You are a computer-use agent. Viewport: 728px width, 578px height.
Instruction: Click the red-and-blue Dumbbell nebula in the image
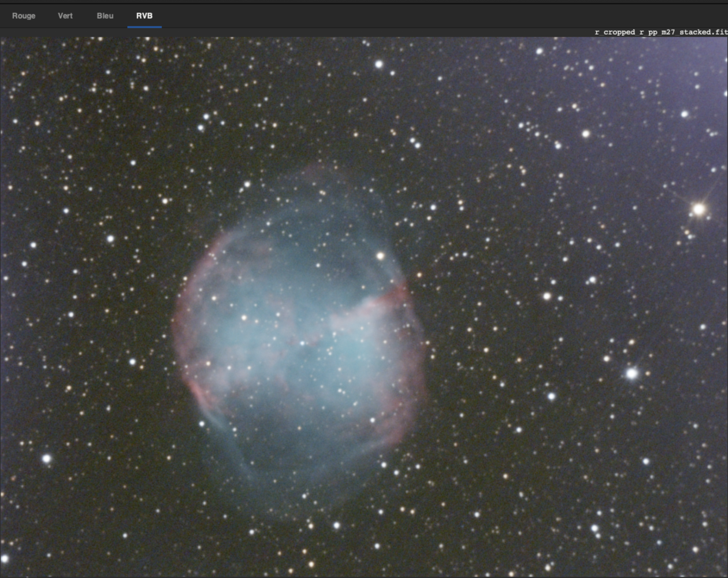299,341
